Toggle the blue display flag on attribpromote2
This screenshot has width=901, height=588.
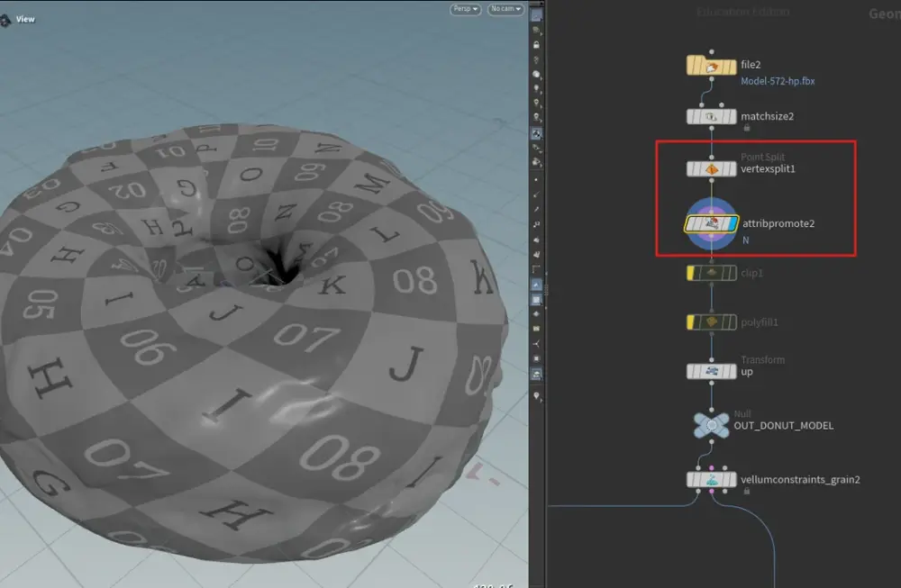pyautogui.click(x=732, y=223)
